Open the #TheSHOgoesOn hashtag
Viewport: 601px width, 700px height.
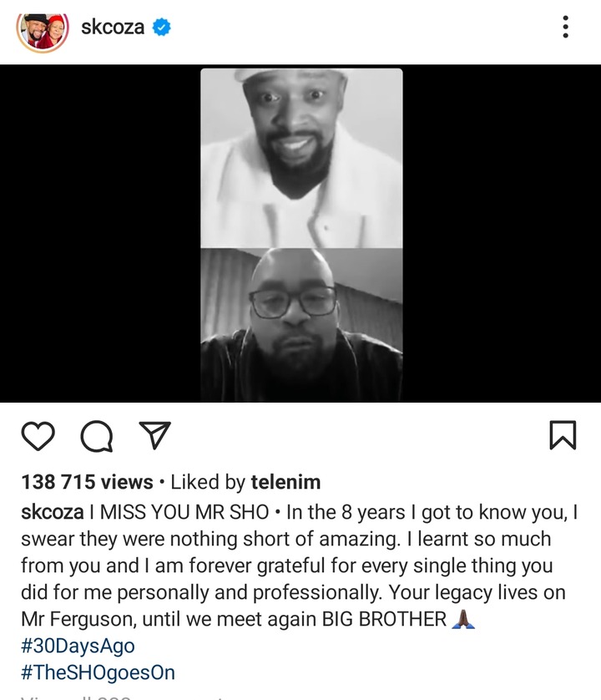[x=98, y=672]
